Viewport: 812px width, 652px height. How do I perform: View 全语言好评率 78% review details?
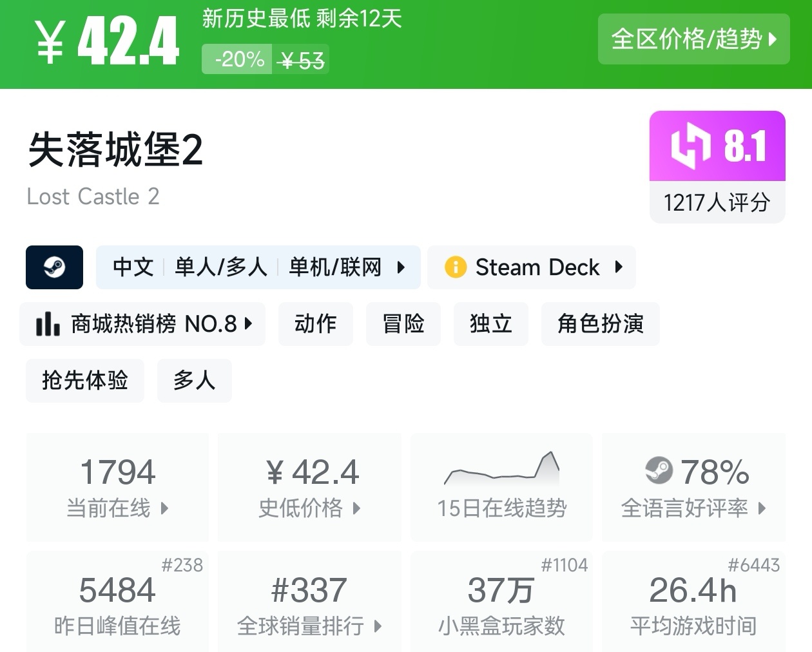[x=693, y=487]
